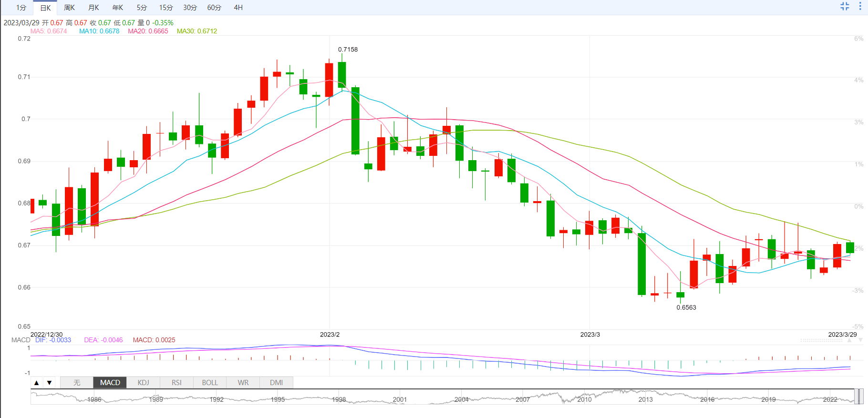The width and height of the screenshot is (868, 418).
Task: Open the three-dot more options menu
Action: click(x=860, y=6)
